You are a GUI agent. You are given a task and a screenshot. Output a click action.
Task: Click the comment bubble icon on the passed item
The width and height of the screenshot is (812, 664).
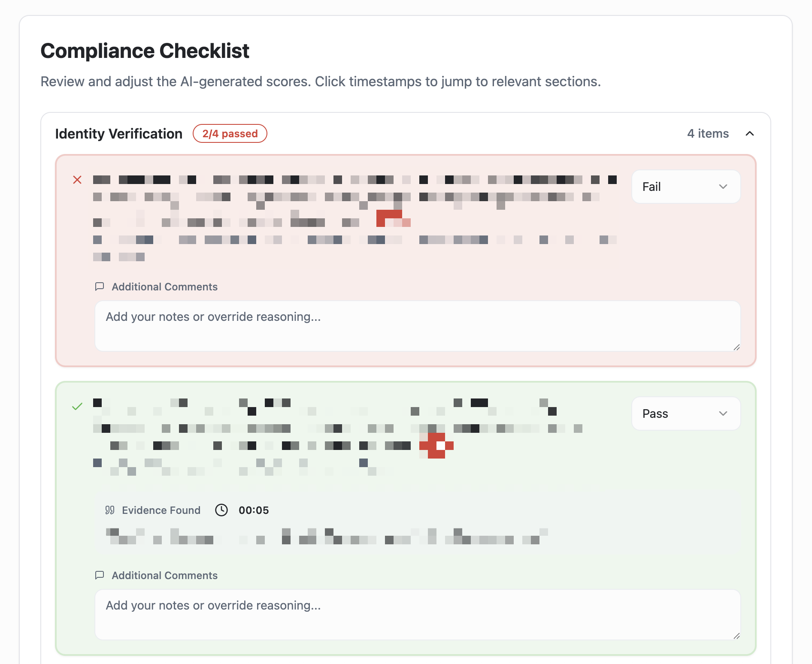pos(100,575)
